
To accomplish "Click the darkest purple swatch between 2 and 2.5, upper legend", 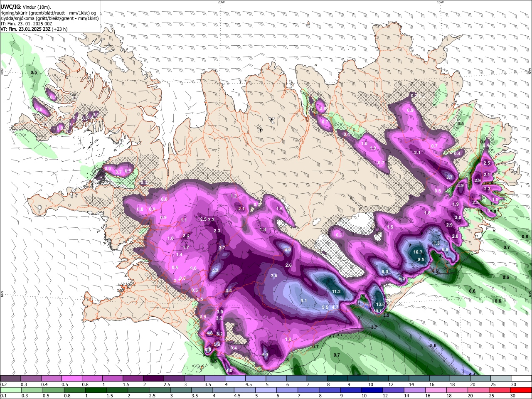I will pos(154,379).
